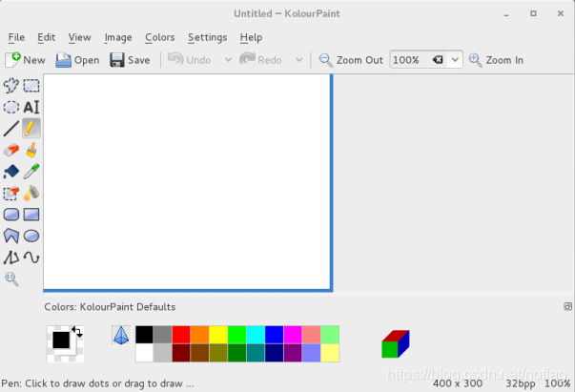Viewport: 575px width, 392px height.
Task: Select the Brush tool
Action: 31,150
